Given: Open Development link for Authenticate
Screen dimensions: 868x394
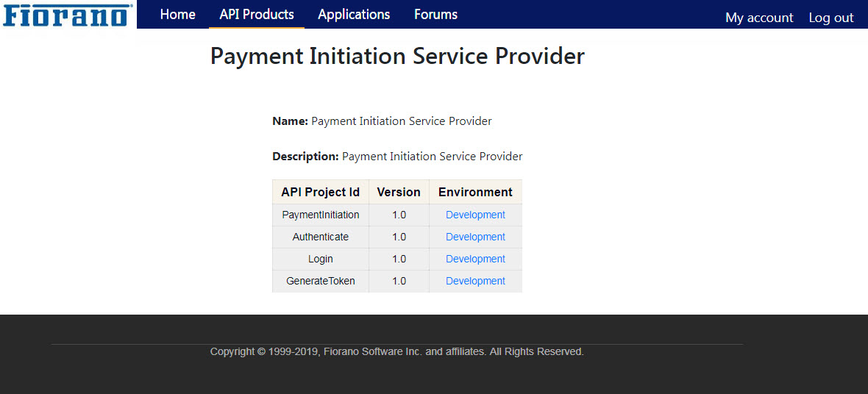Looking at the screenshot, I should click(x=475, y=237).
